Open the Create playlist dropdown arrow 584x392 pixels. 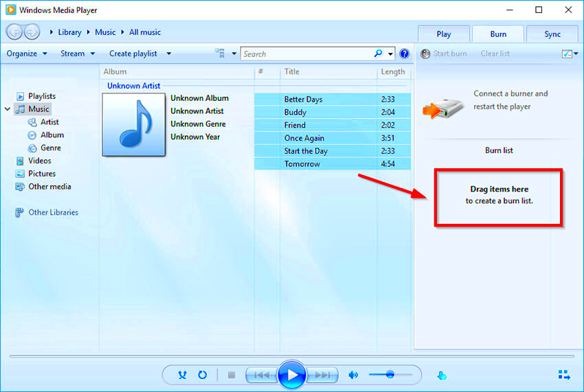(x=169, y=54)
